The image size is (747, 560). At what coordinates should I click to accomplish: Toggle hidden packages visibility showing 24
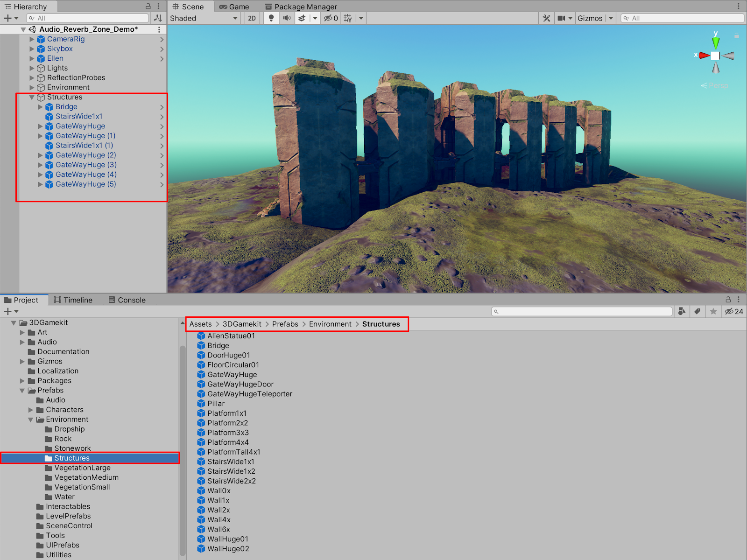pyautogui.click(x=733, y=311)
